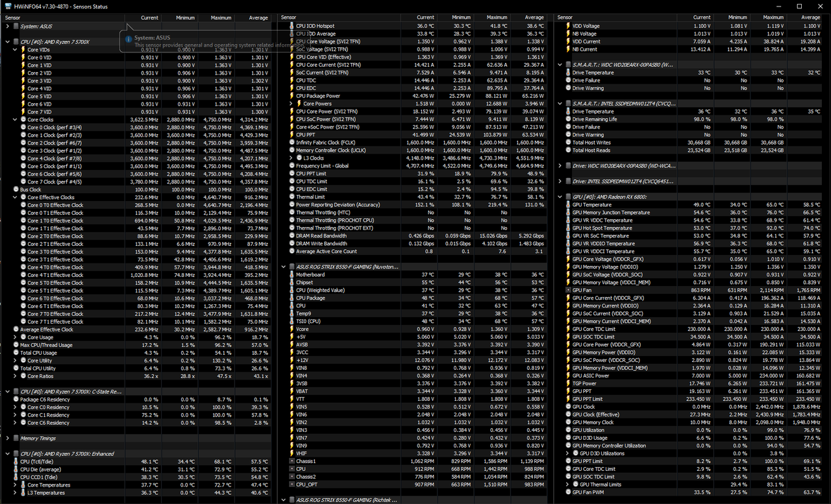
Task: Click the chip icon of CPU [#0]: AMD Ryzen 7 5700X
Action: coord(16,42)
